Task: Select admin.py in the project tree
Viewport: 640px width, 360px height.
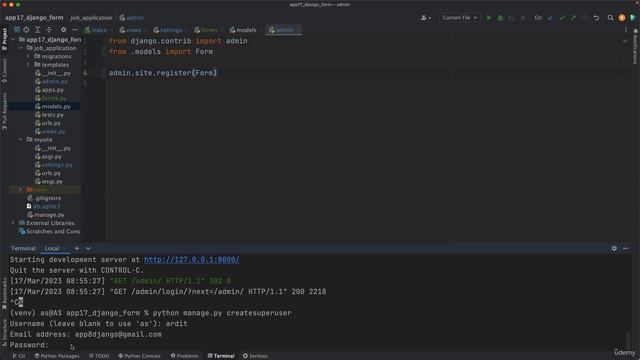Action: coord(54,82)
